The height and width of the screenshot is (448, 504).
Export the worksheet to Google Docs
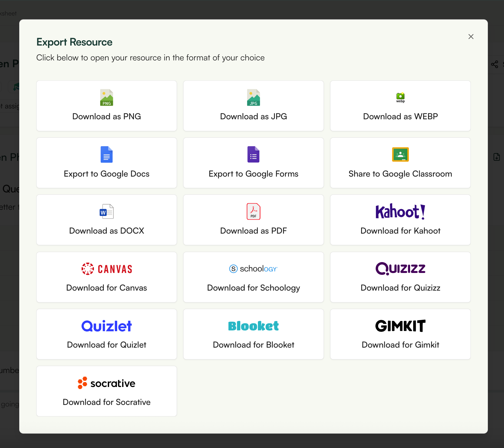pos(106,163)
